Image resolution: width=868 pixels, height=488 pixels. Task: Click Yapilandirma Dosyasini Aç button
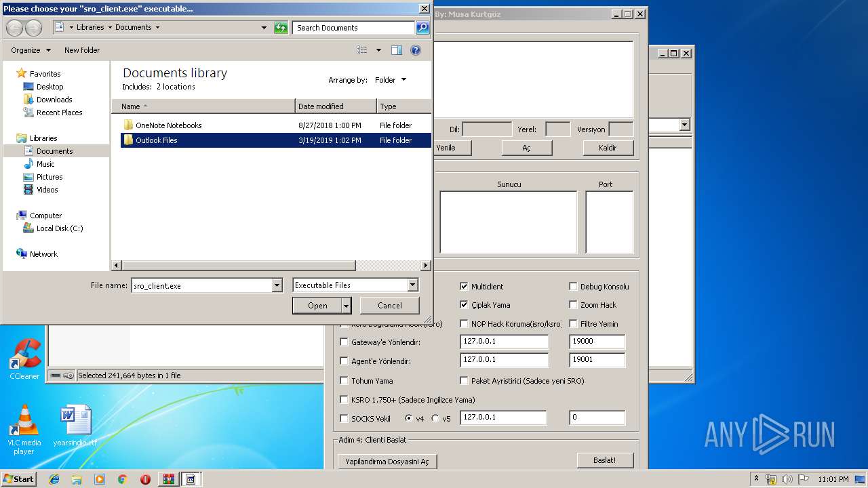point(387,462)
